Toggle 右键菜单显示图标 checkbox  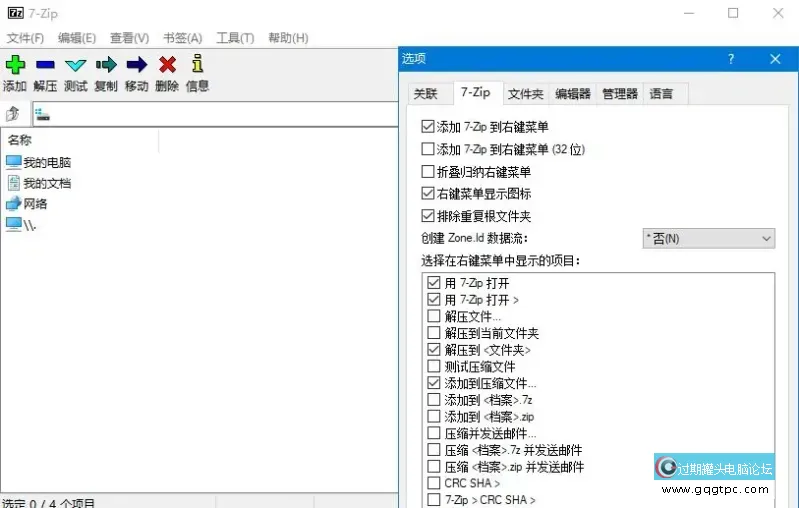[428, 194]
